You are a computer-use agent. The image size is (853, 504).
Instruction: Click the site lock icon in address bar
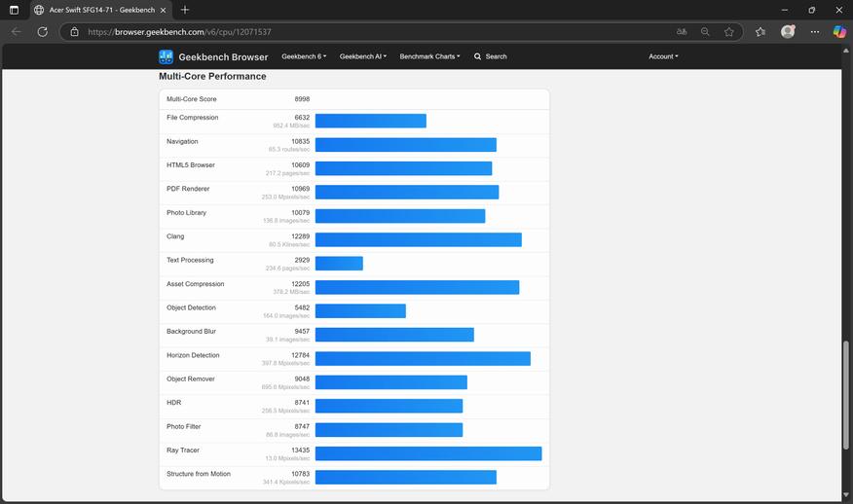[x=75, y=31]
